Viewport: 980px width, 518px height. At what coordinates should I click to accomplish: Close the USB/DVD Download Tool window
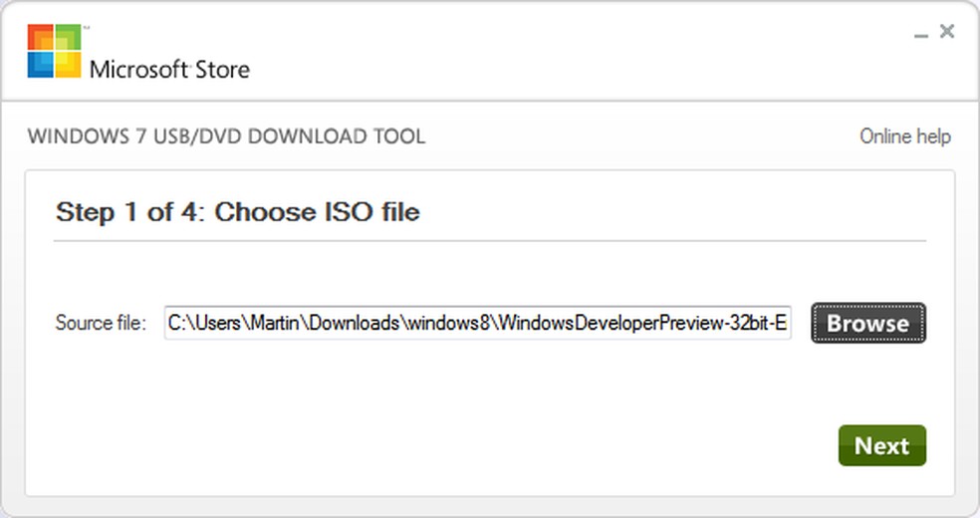pos(947,31)
